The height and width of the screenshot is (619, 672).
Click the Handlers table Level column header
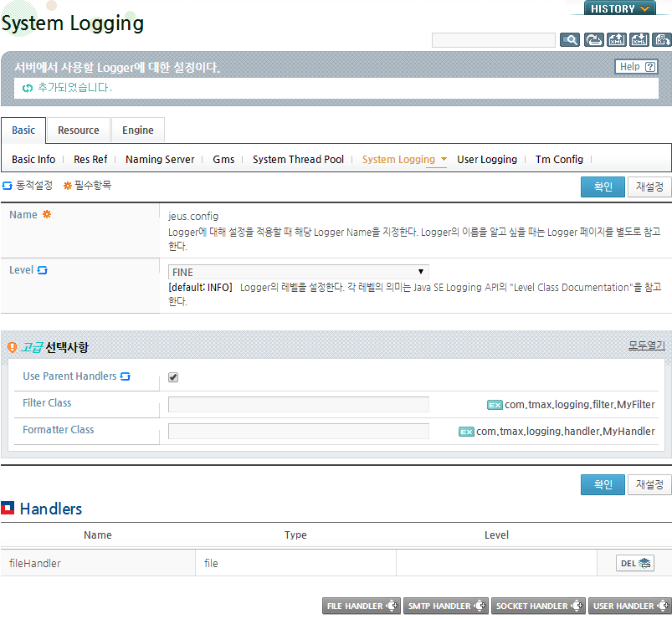[496, 535]
